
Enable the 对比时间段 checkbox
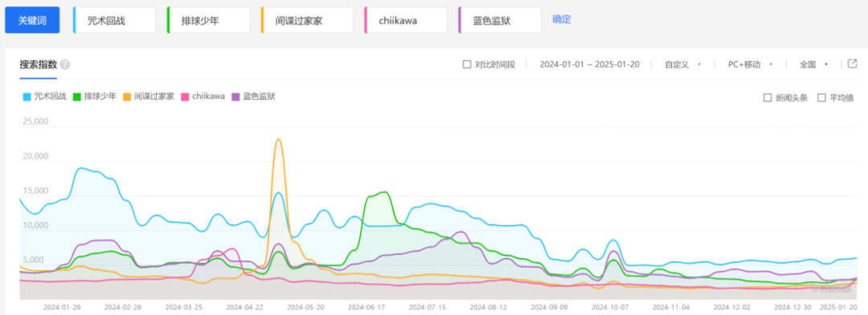point(467,64)
